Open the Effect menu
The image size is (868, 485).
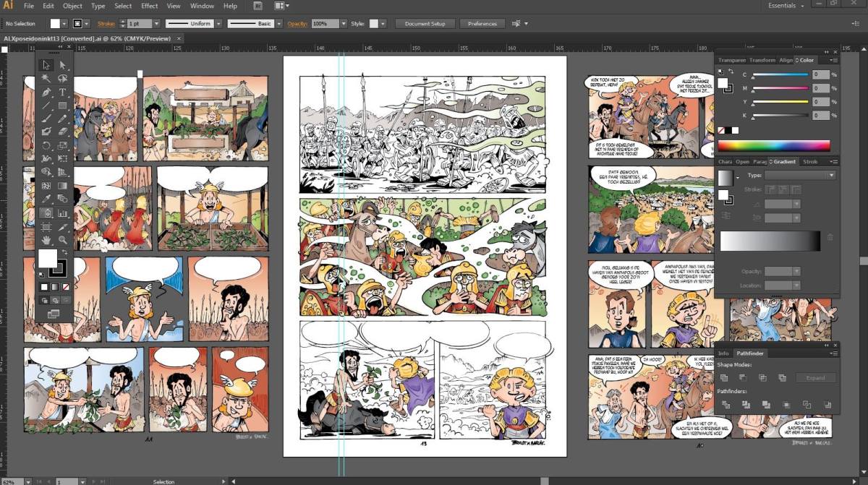[x=149, y=6]
